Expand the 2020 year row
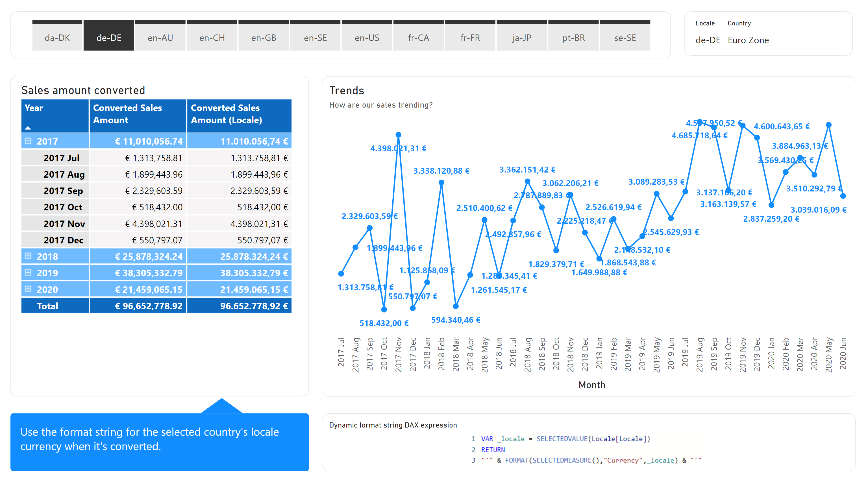 tap(28, 289)
